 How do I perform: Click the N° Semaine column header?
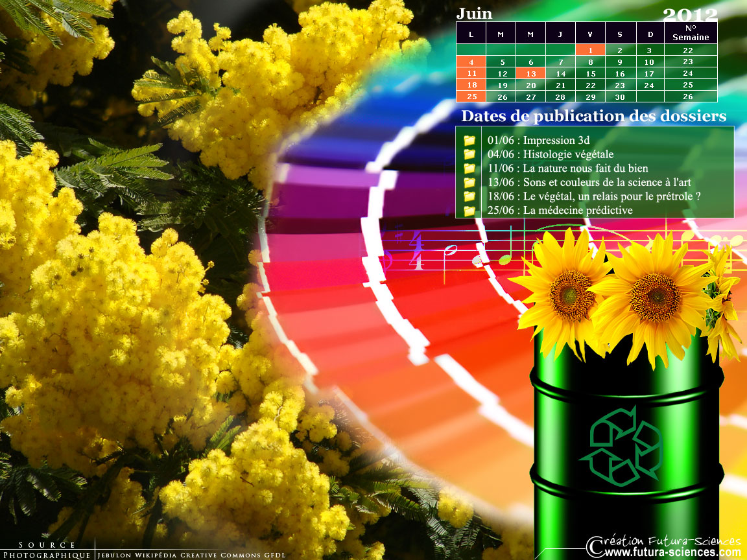tap(690, 33)
